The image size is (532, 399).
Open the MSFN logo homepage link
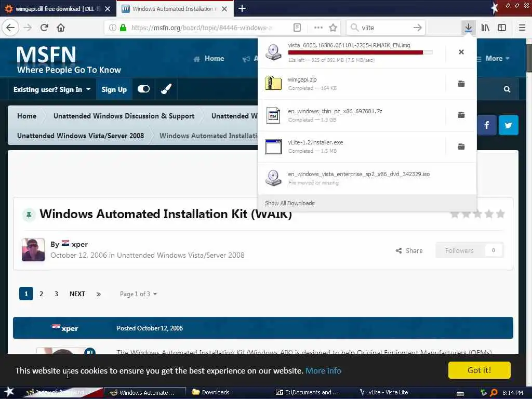[69, 59]
